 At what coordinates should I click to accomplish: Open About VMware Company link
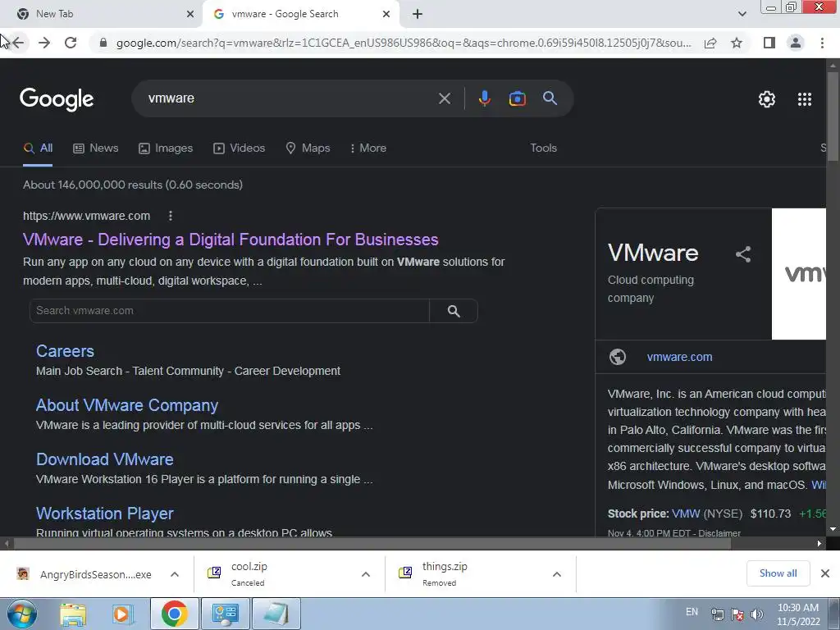coord(127,405)
